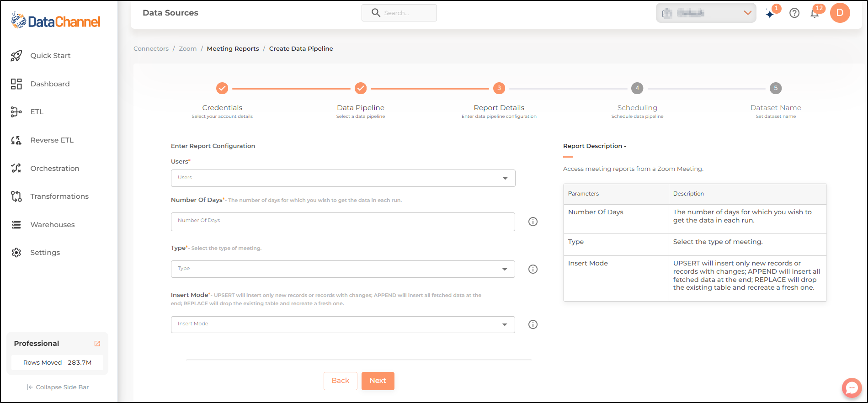
Task: Open Warehouses menu item
Action: (x=53, y=225)
